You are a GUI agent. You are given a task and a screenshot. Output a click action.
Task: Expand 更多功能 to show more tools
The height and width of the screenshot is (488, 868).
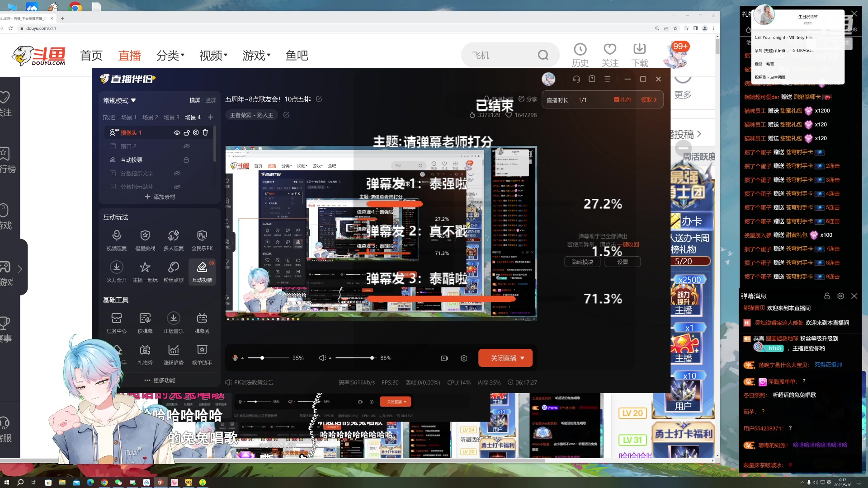(159, 380)
